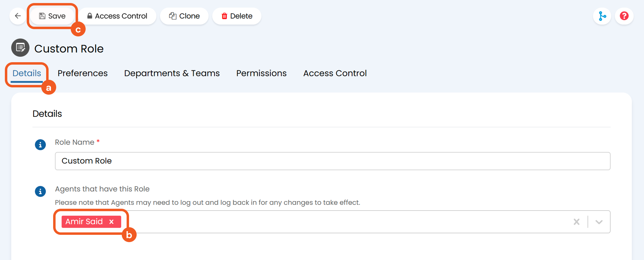Open Access Control from the top toolbar
The height and width of the screenshot is (260, 644).
click(117, 16)
